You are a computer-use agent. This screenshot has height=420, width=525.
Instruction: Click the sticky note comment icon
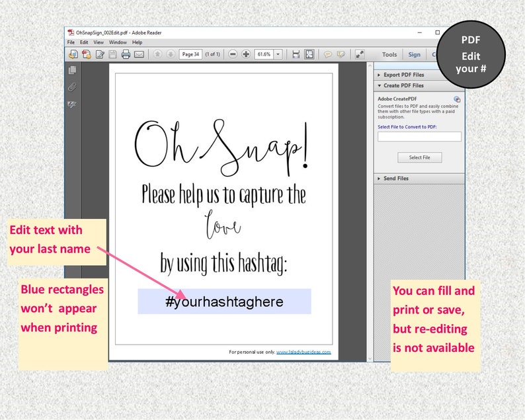328,54
